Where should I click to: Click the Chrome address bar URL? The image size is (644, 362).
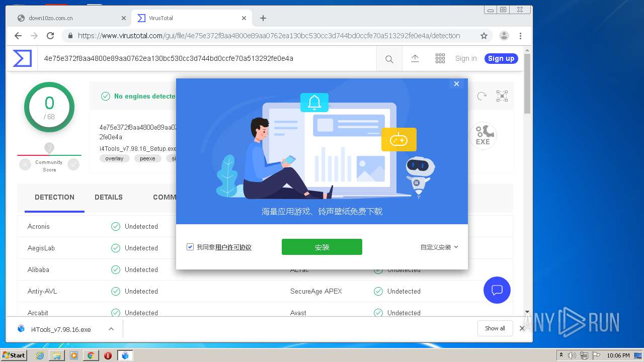click(269, 36)
